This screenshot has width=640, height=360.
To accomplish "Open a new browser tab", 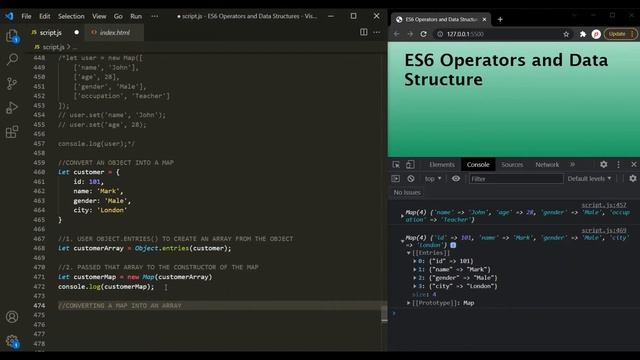I will [x=500, y=20].
